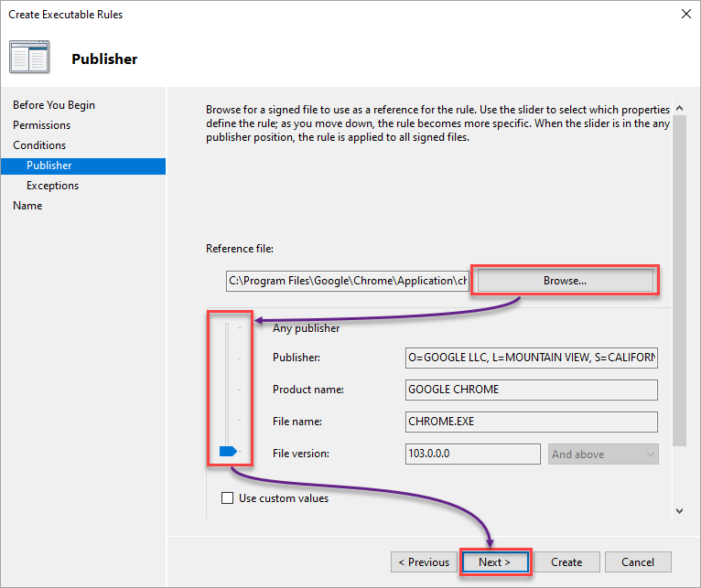Open the Exceptions step
Screen dimensions: 701x588
click(x=53, y=186)
